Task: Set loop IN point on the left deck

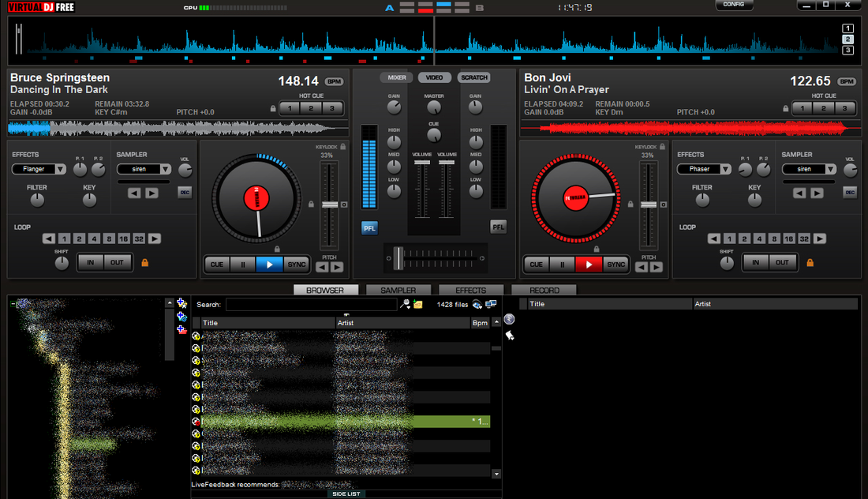Action: (x=90, y=262)
